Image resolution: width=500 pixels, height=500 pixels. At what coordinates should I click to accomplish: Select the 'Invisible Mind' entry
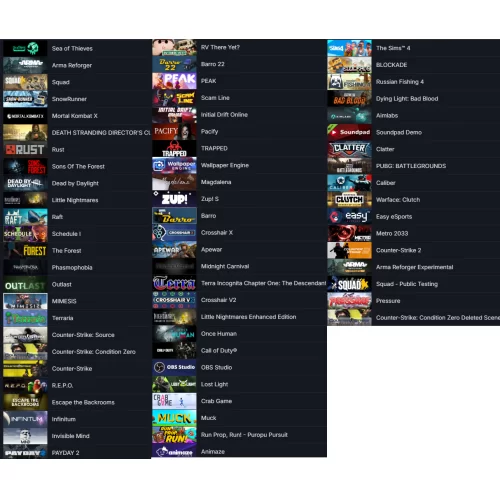tap(71, 436)
